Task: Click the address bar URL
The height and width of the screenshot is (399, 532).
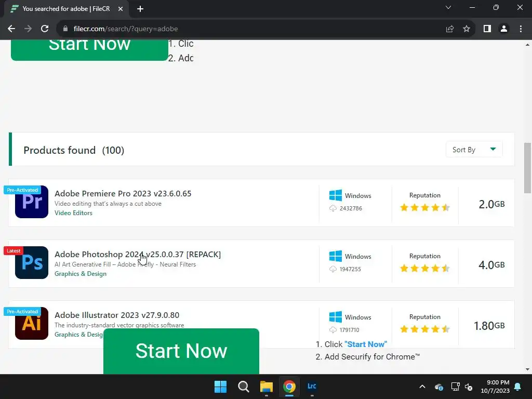Action: [x=126, y=29]
